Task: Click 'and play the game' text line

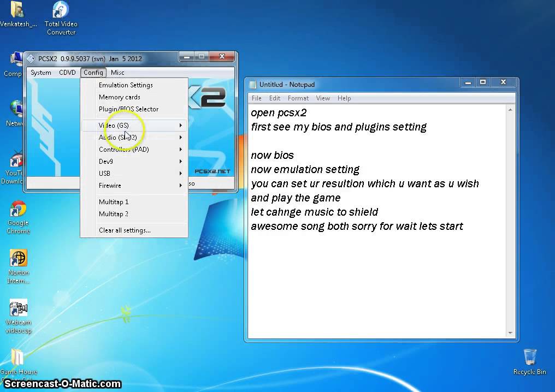Action: 296,198
